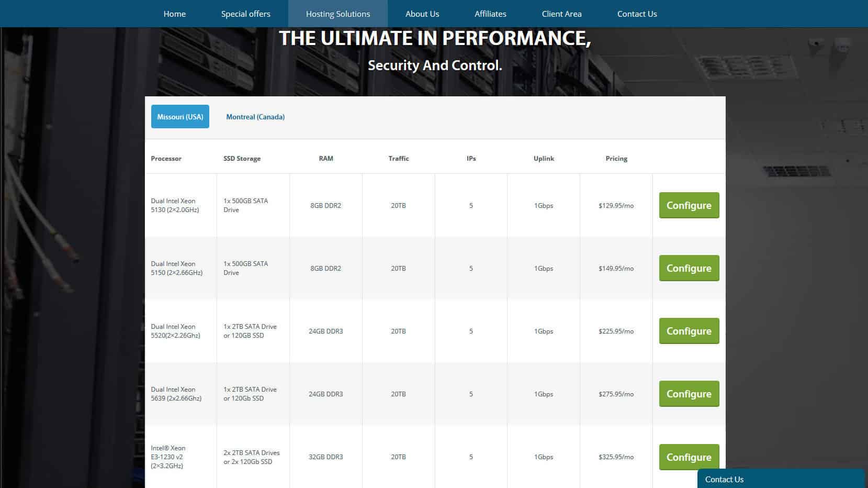This screenshot has height=488, width=868.
Task: Open the About Us page
Action: (422, 14)
